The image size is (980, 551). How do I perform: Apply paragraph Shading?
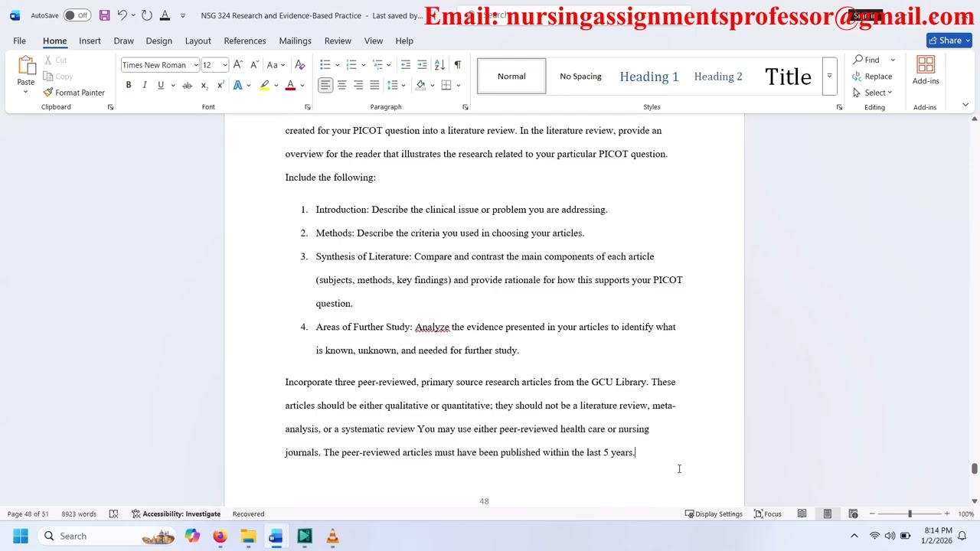420,85
